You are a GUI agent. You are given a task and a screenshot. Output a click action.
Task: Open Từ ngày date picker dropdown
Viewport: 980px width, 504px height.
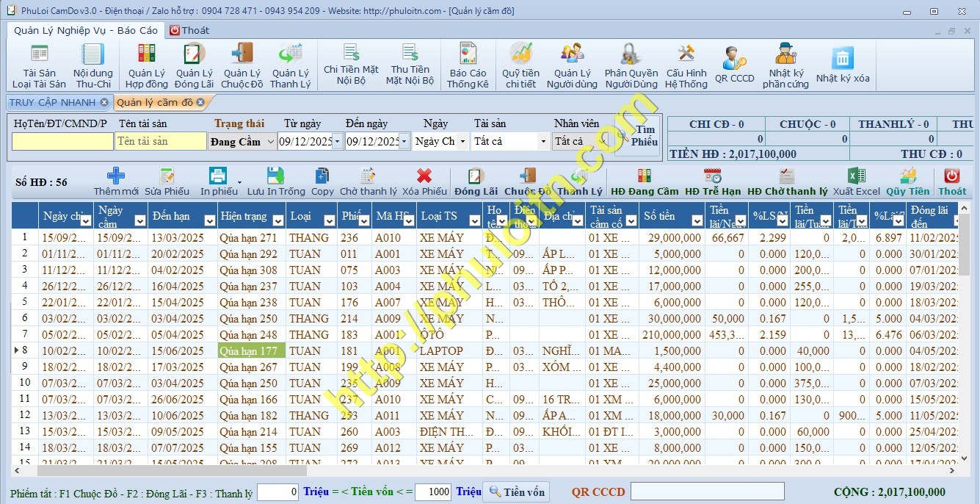[337, 142]
